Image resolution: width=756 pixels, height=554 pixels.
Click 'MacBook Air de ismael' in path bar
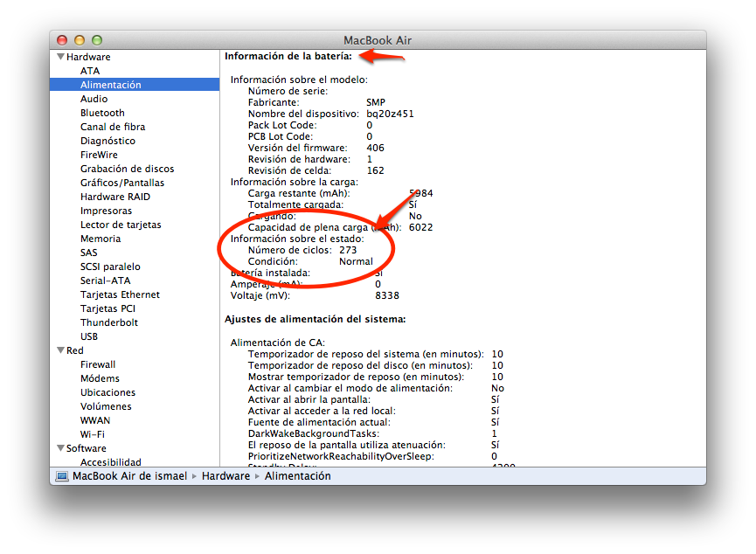click(129, 476)
